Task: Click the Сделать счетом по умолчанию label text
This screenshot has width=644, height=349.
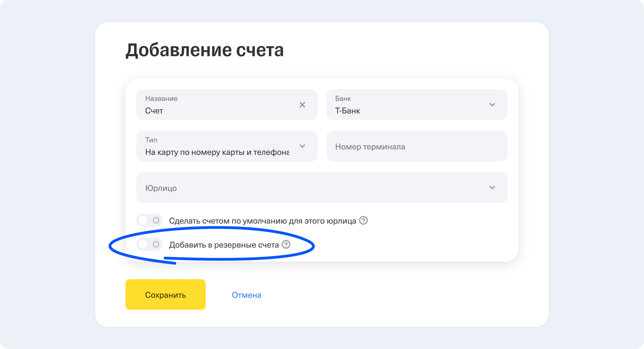Action: click(263, 221)
